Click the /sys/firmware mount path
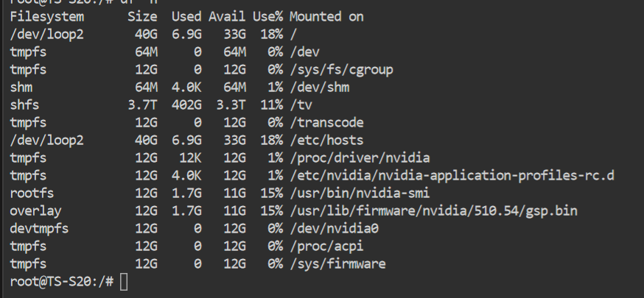644x298 pixels. point(337,264)
